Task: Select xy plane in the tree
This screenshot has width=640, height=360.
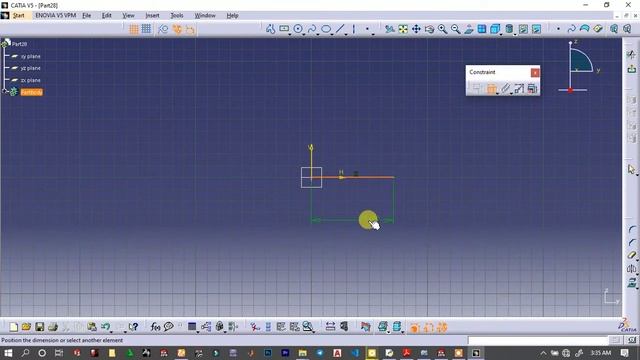Action: 31,56
